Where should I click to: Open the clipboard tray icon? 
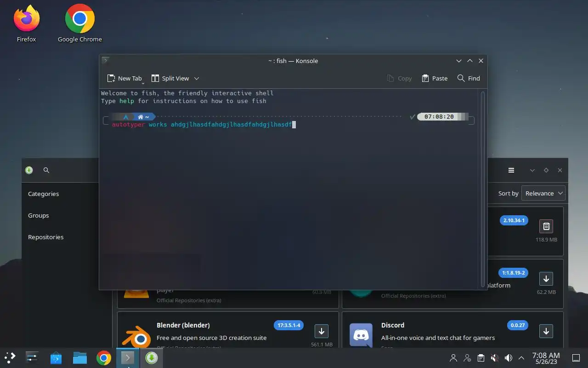[x=481, y=358]
